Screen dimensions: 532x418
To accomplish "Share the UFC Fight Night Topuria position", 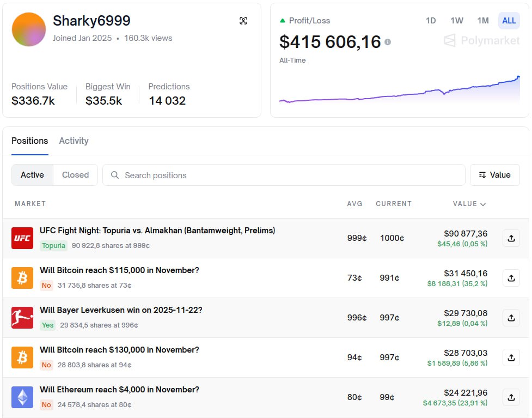I will [x=511, y=238].
